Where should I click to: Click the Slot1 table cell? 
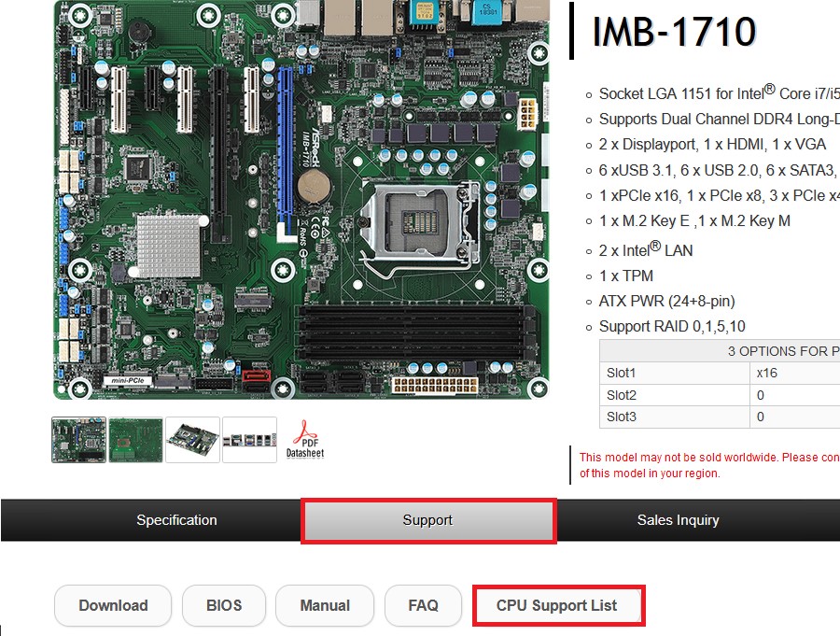675,373
